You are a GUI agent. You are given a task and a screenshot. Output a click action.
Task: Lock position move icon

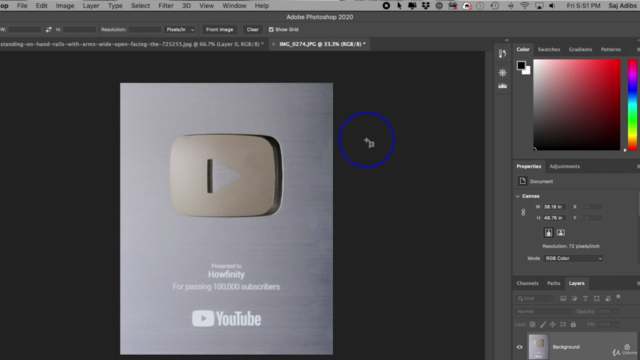click(553, 324)
